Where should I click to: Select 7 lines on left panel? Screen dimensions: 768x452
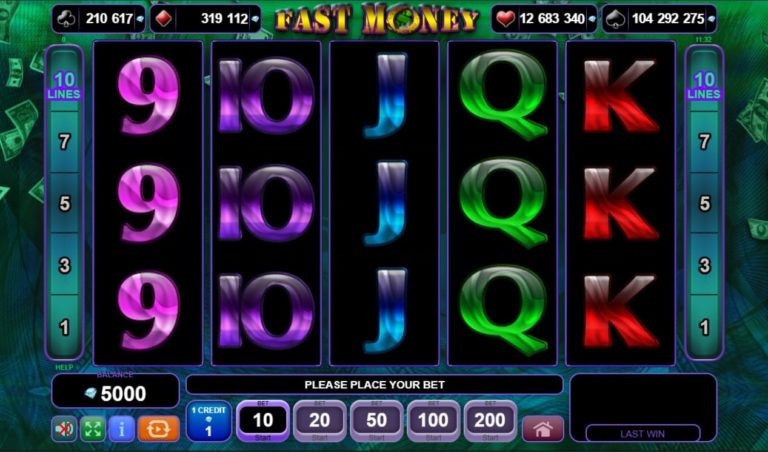coord(64,142)
